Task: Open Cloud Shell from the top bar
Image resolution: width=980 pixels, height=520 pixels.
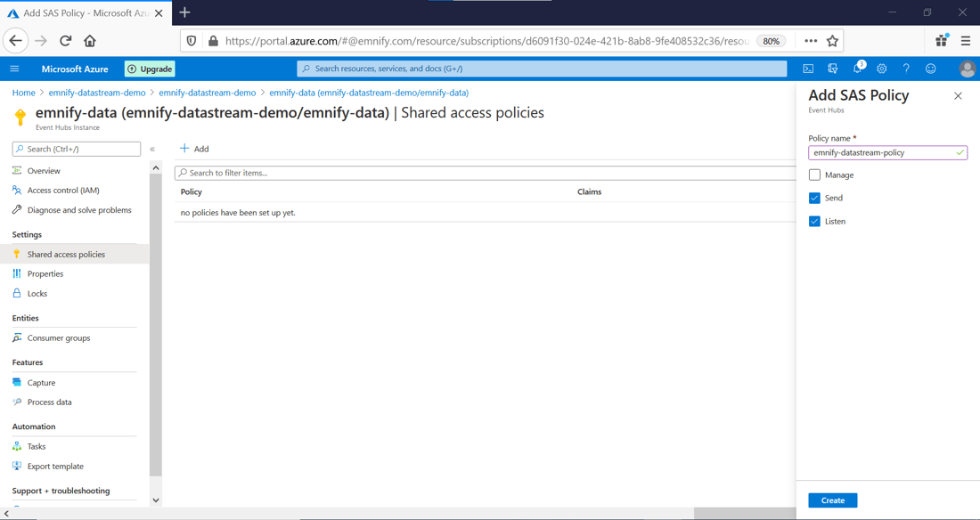Action: point(808,69)
